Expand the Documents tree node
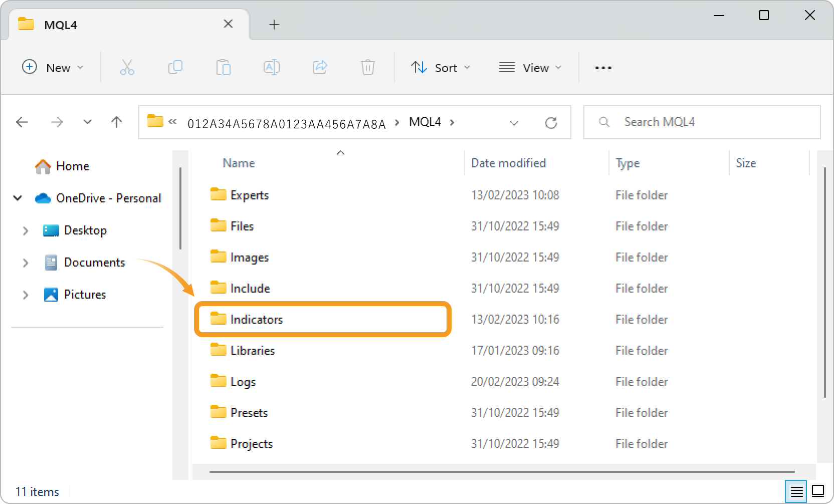834x504 pixels. pyautogui.click(x=26, y=263)
